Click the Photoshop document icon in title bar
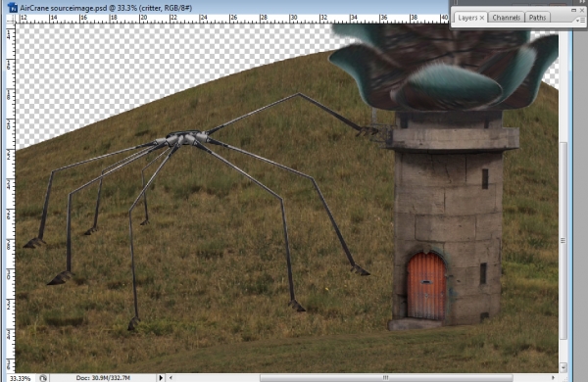The width and height of the screenshot is (588, 382). 13,7
